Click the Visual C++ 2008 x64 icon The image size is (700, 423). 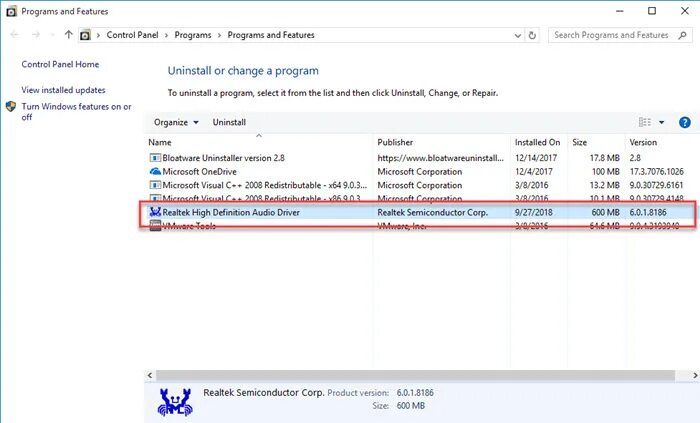(x=155, y=185)
